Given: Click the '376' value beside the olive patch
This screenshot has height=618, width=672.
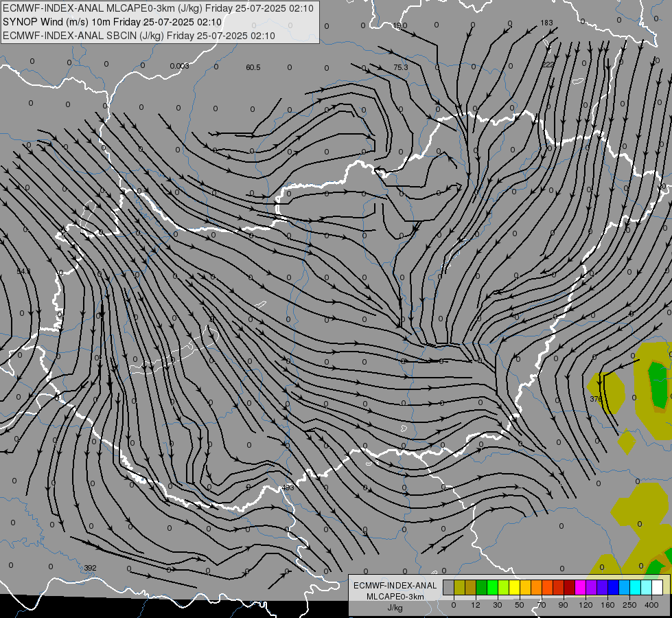Looking at the screenshot, I should tap(596, 399).
